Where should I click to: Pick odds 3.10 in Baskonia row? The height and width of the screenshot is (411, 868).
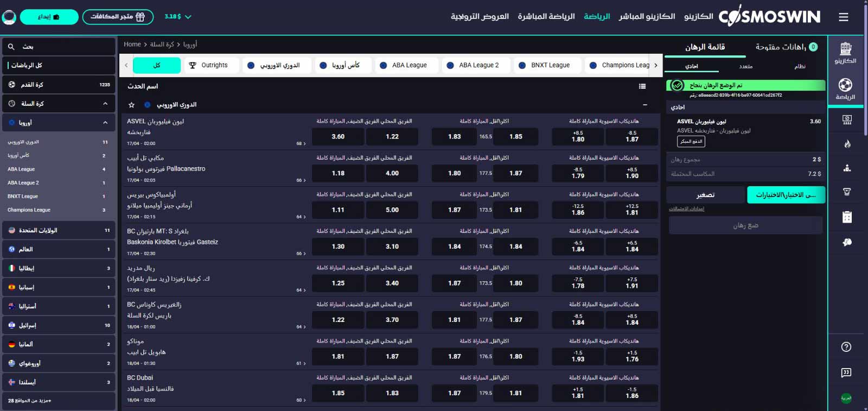click(392, 246)
